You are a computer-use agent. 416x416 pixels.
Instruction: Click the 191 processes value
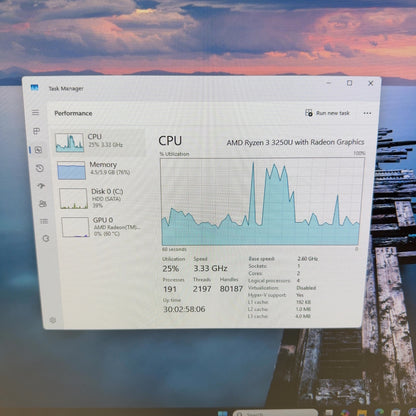point(170,289)
